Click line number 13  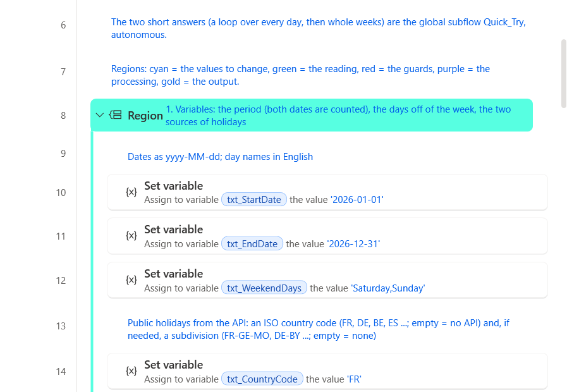click(x=61, y=326)
